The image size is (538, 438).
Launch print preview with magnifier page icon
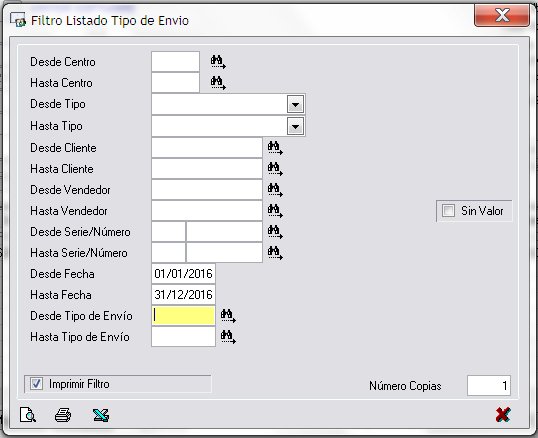pos(28,415)
